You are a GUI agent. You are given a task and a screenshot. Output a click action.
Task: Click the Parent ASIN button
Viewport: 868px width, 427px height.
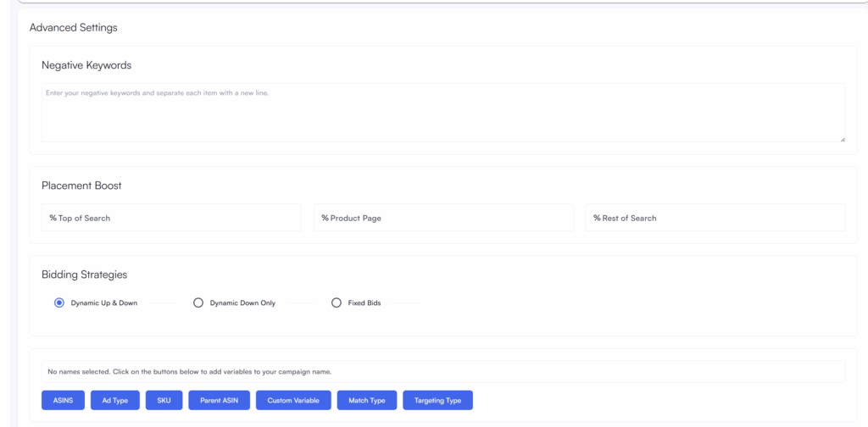pos(219,400)
